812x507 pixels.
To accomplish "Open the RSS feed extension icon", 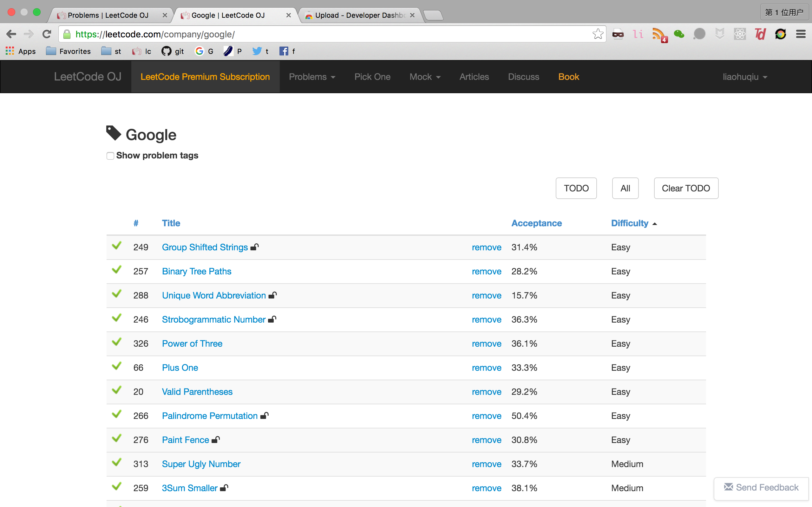I will point(658,34).
